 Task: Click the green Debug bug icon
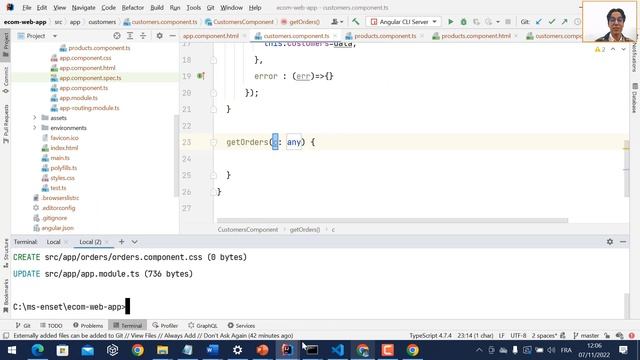point(463,22)
